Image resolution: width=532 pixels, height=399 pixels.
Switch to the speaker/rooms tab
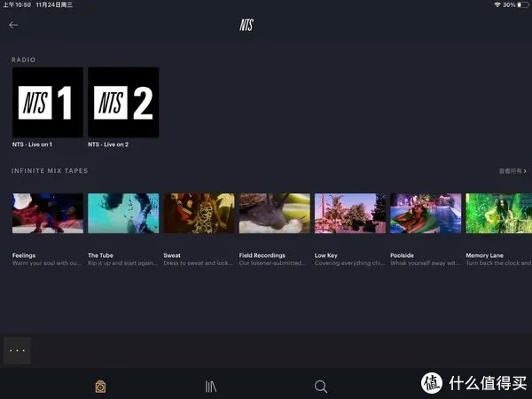coord(100,387)
